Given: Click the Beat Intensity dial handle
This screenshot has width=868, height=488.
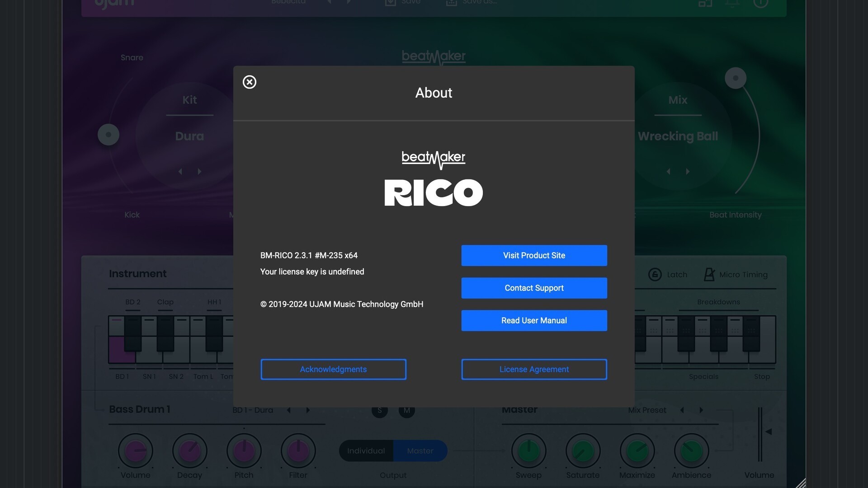Looking at the screenshot, I should (x=735, y=78).
